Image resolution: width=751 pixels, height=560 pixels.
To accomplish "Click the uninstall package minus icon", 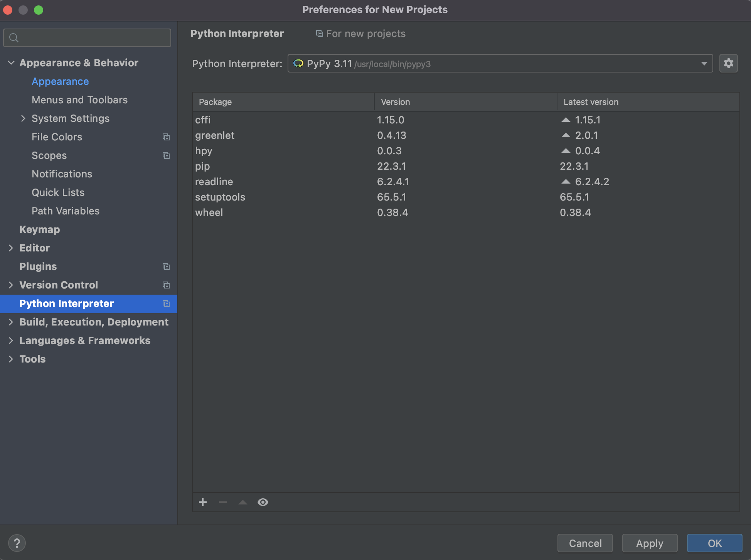I will (223, 502).
